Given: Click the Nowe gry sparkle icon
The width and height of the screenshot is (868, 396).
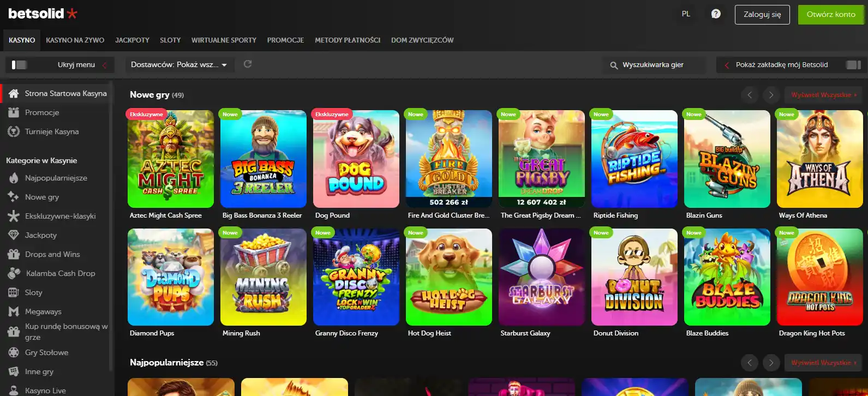Looking at the screenshot, I should [x=14, y=197].
